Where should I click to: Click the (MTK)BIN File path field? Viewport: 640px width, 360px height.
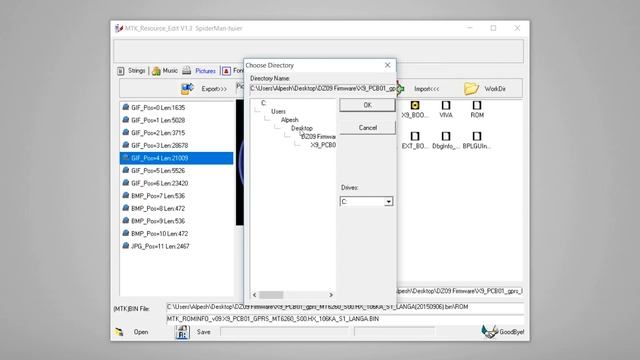coord(345,307)
